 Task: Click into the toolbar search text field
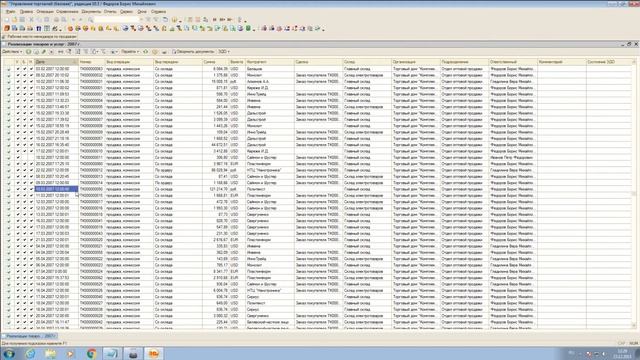coord(118,20)
